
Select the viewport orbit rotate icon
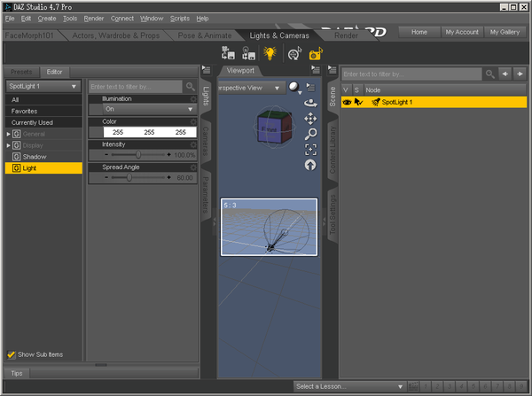(x=310, y=103)
